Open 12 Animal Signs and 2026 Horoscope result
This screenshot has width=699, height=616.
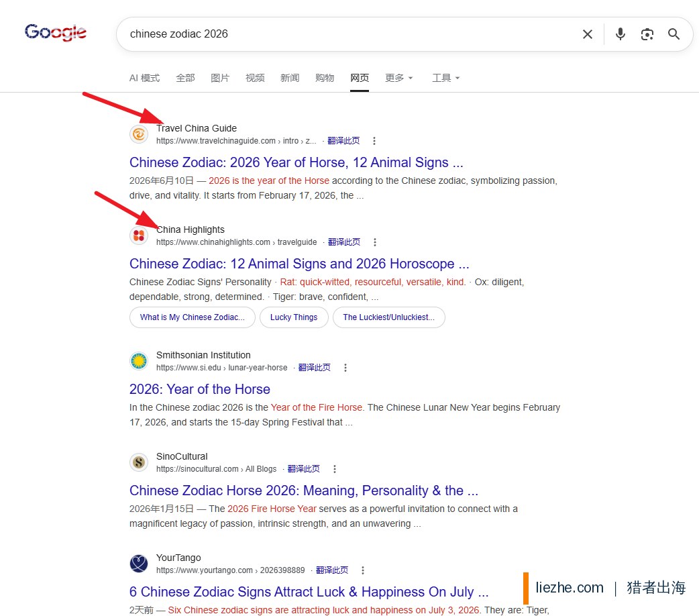tap(299, 264)
